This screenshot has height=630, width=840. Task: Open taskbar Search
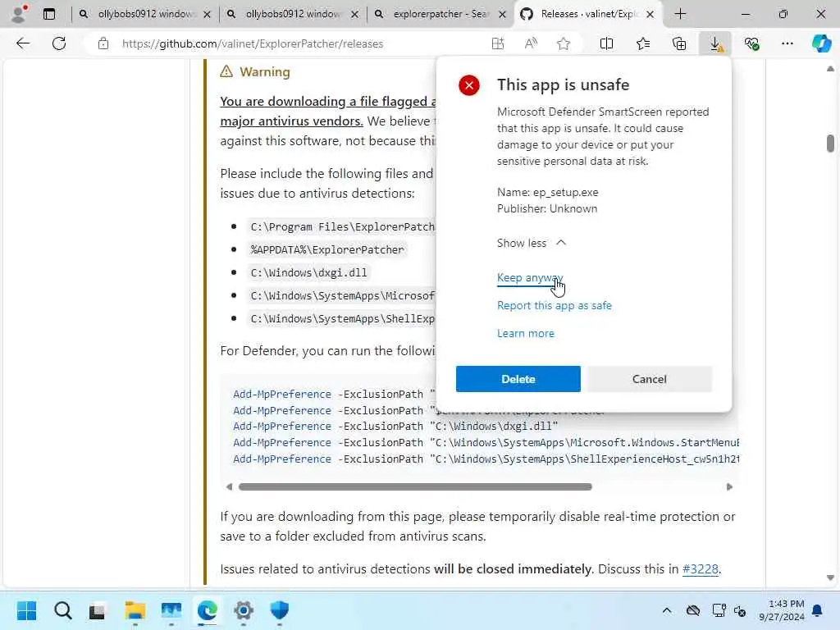pos(62,610)
